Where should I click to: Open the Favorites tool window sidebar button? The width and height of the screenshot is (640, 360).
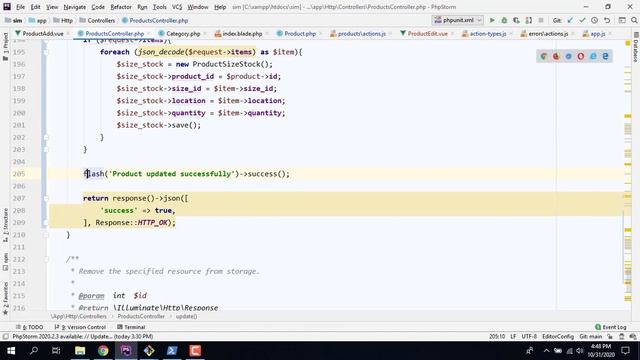coord(5,298)
